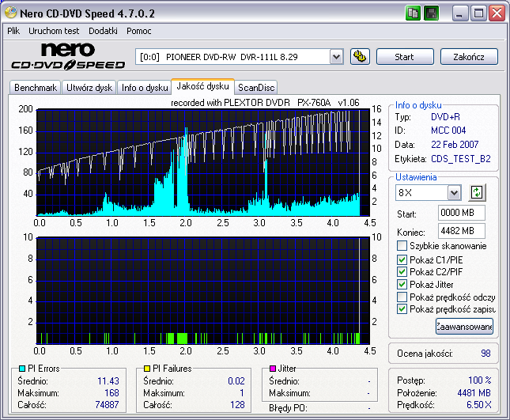Click the MCC 004 disc ID value
The width and height of the screenshot is (510, 420).
coord(448,131)
